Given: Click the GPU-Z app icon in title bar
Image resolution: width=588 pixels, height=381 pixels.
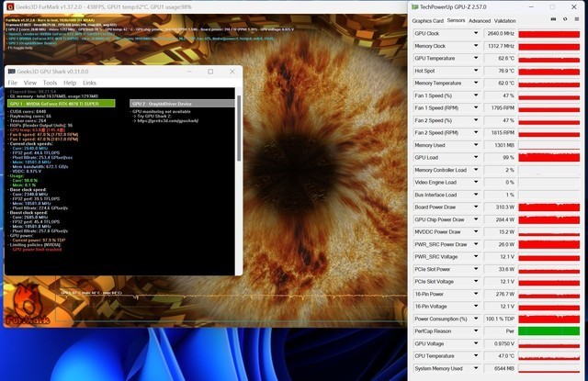Looking at the screenshot, I should coord(415,6).
